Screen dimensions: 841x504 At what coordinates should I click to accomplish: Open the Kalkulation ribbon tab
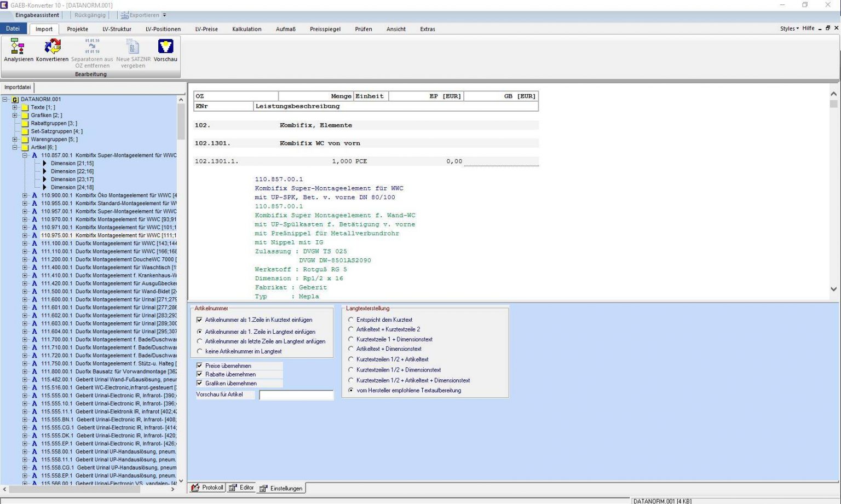tap(246, 29)
